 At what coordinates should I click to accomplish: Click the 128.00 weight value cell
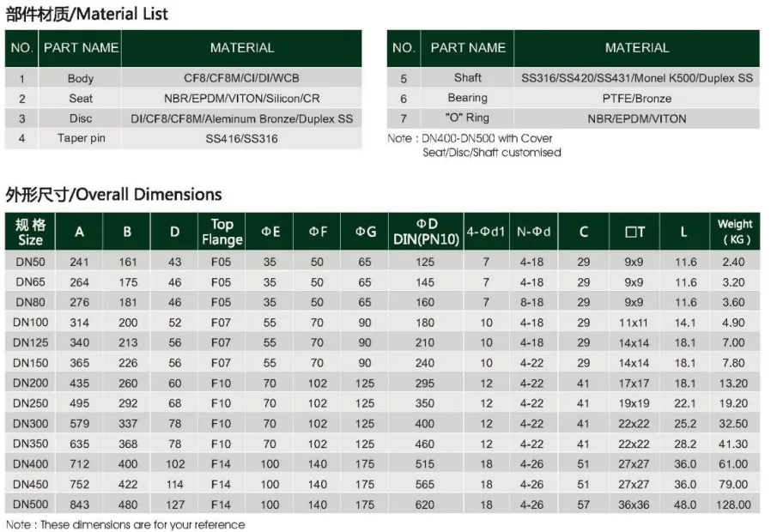[734, 505]
